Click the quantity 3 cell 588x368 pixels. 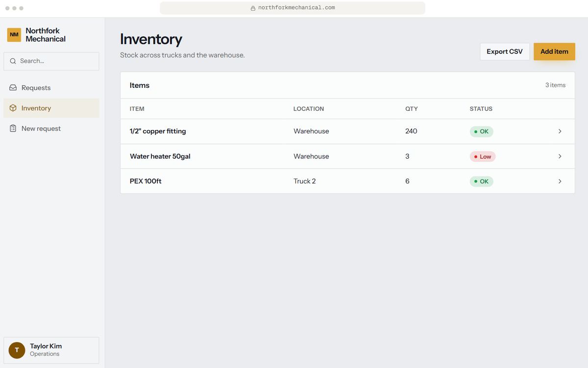click(407, 157)
